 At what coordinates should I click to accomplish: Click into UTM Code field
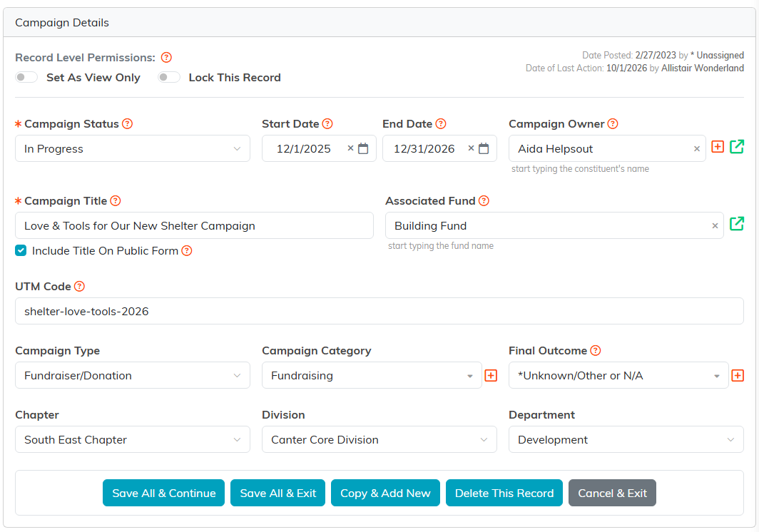click(x=379, y=311)
